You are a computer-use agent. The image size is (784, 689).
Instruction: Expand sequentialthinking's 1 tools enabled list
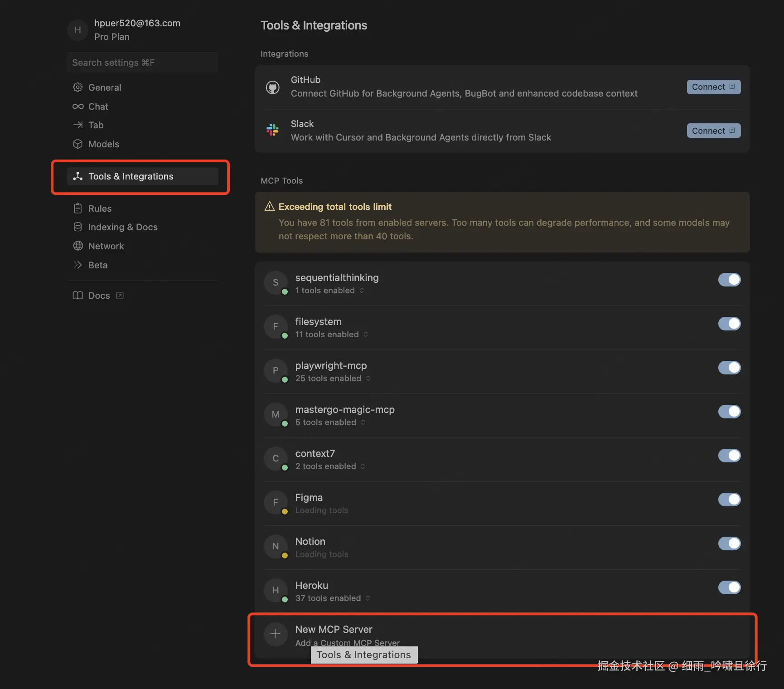(x=330, y=291)
